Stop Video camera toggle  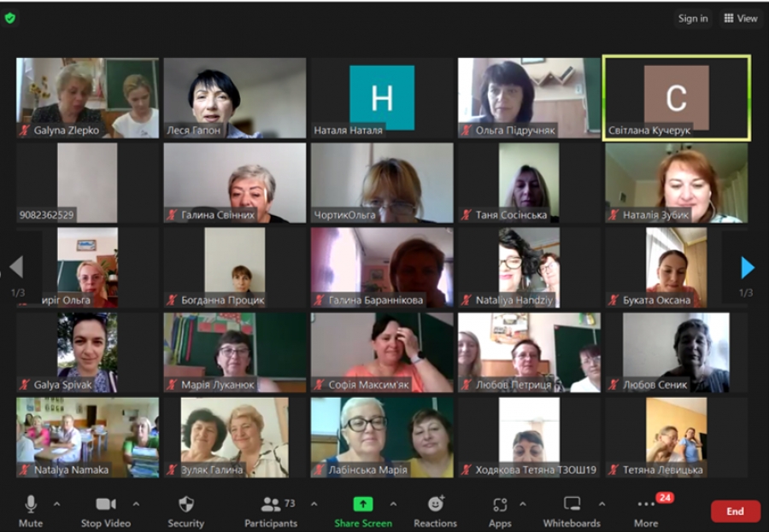tap(106, 511)
